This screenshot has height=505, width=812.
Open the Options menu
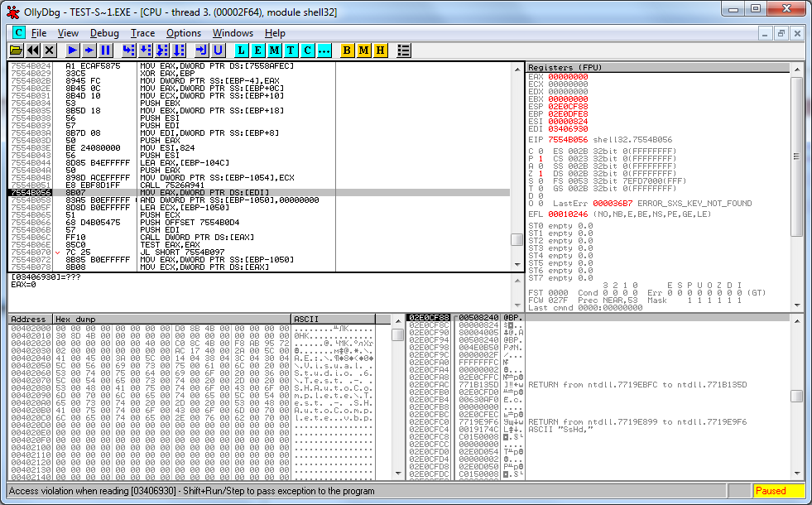pyautogui.click(x=183, y=33)
